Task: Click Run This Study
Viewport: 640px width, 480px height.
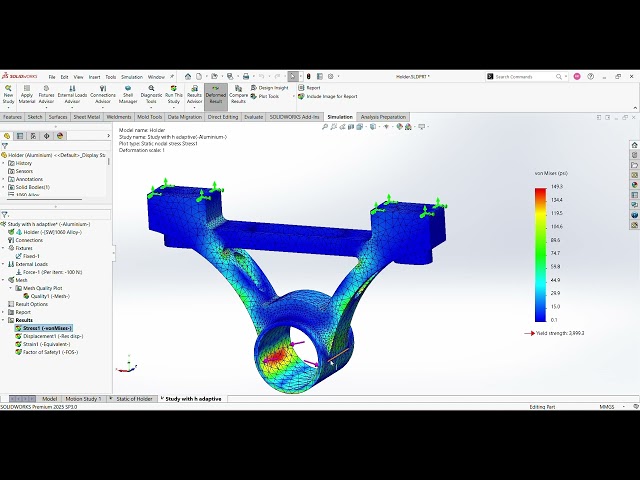Action: (x=173, y=94)
